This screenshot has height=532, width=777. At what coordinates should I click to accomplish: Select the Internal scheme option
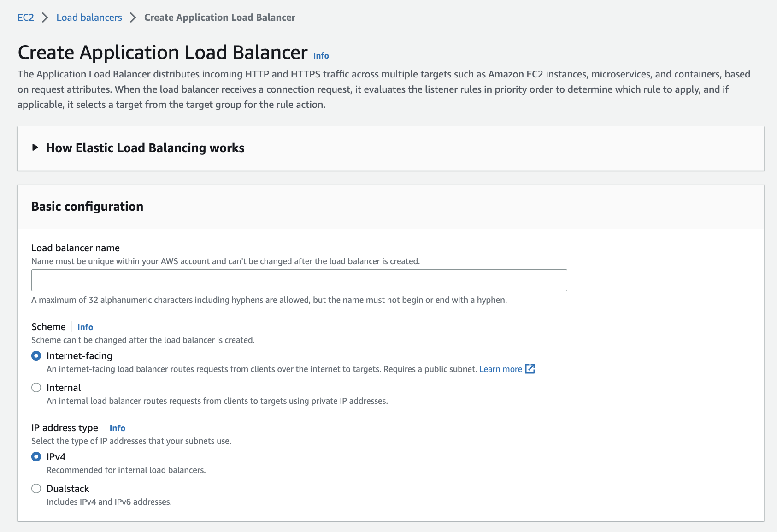tap(36, 388)
